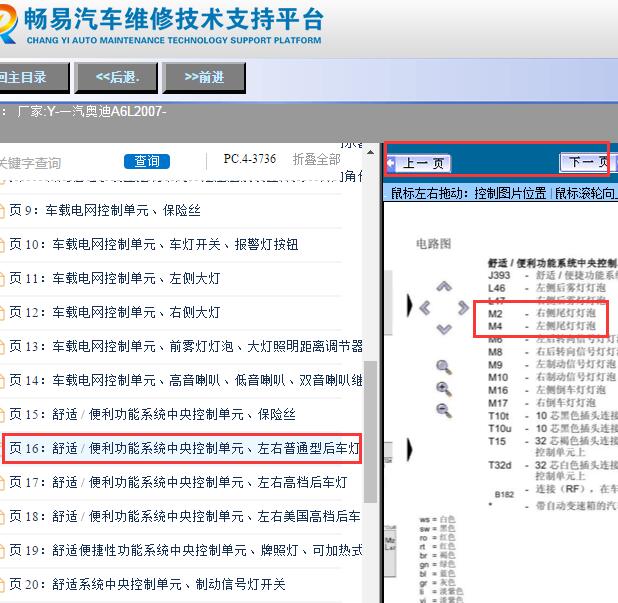Screen dimensions: 618x603
Task: Open 页 13 前雾灯灯泡 entry
Action: [185, 346]
